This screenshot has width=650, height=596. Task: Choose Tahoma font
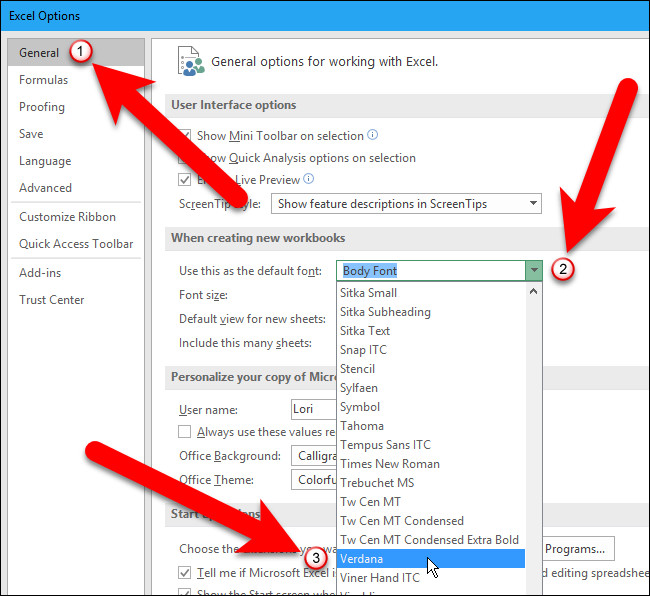[431, 426]
